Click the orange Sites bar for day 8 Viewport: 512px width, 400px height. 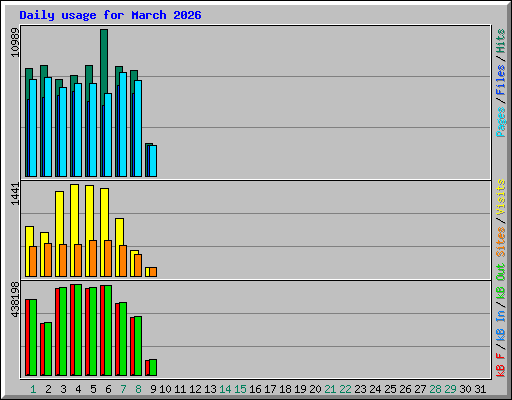pos(138,266)
